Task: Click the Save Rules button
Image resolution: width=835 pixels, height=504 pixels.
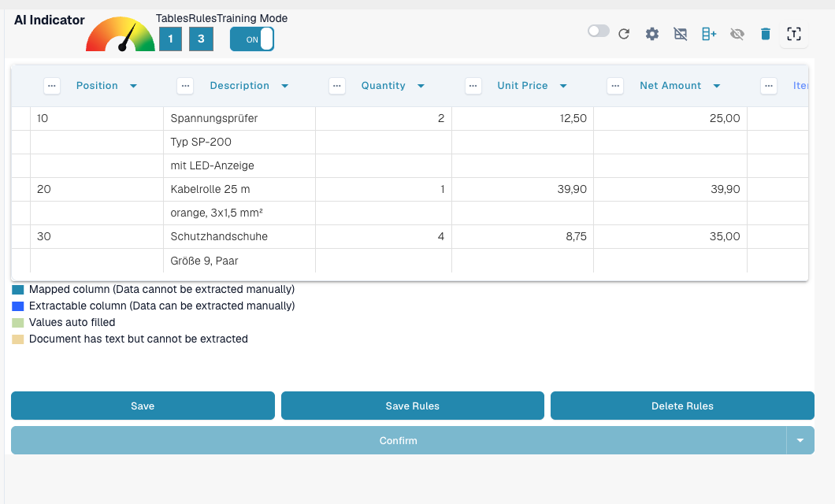Action: 413,406
